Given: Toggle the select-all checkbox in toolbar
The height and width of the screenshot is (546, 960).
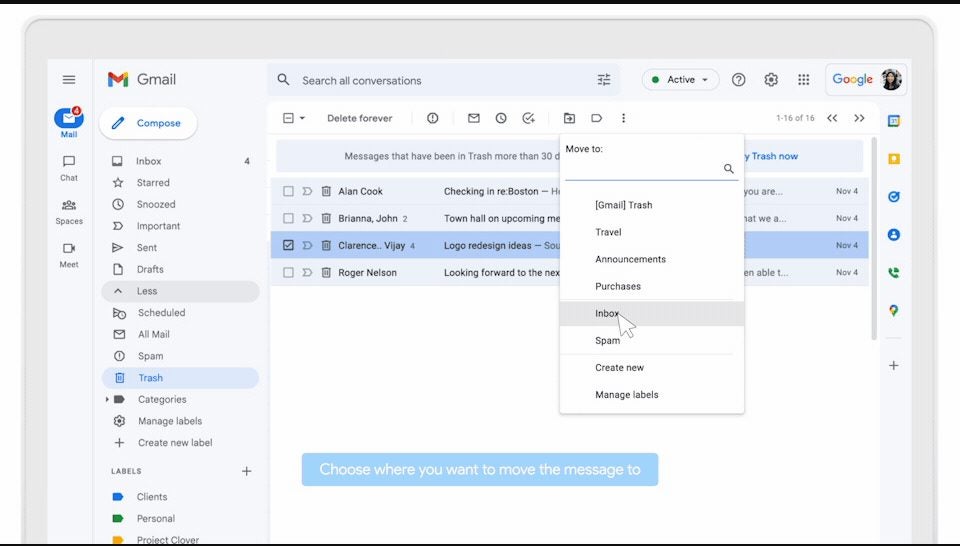Looking at the screenshot, I should pyautogui.click(x=288, y=118).
